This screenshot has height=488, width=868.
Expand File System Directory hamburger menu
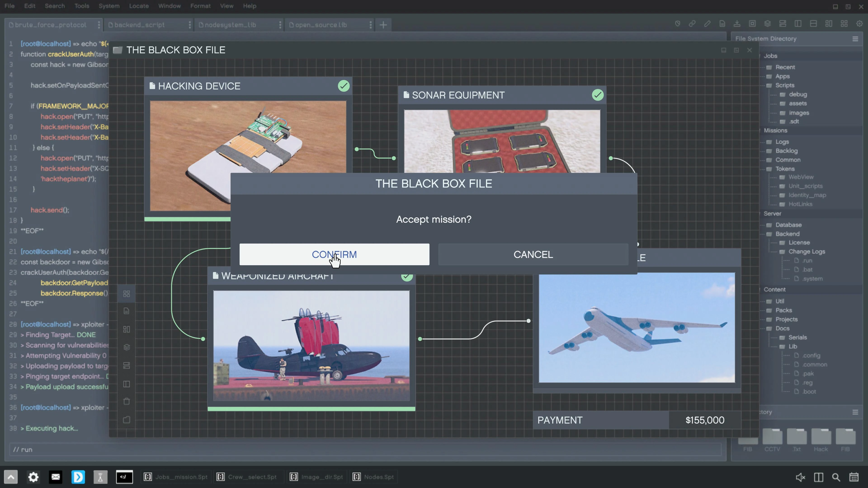pos(855,39)
